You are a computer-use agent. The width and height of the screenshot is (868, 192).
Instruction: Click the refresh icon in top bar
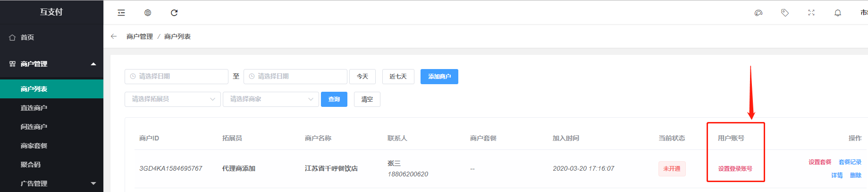point(174,13)
